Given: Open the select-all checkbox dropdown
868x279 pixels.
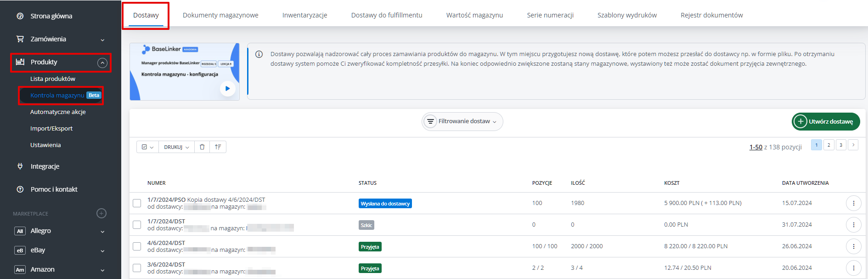Looking at the screenshot, I should point(148,147).
